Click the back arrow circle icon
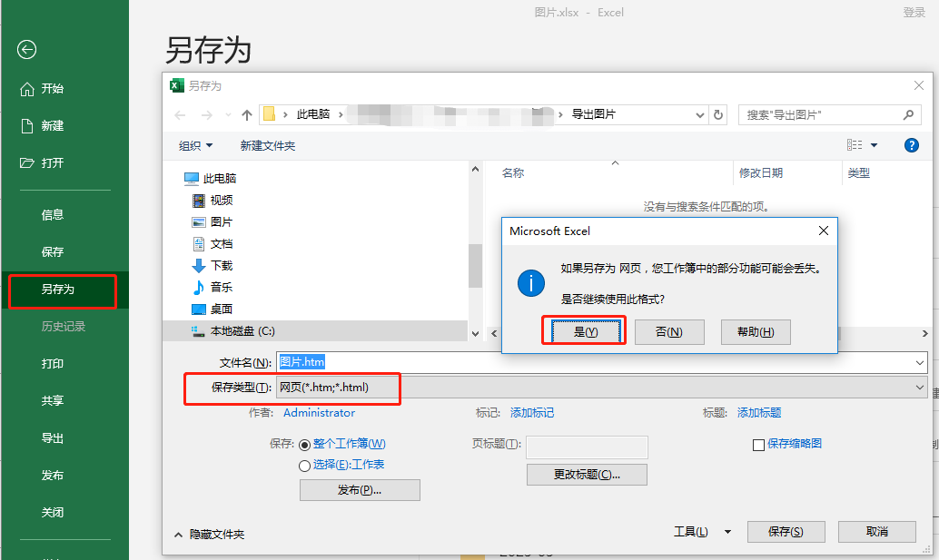 [x=26, y=50]
